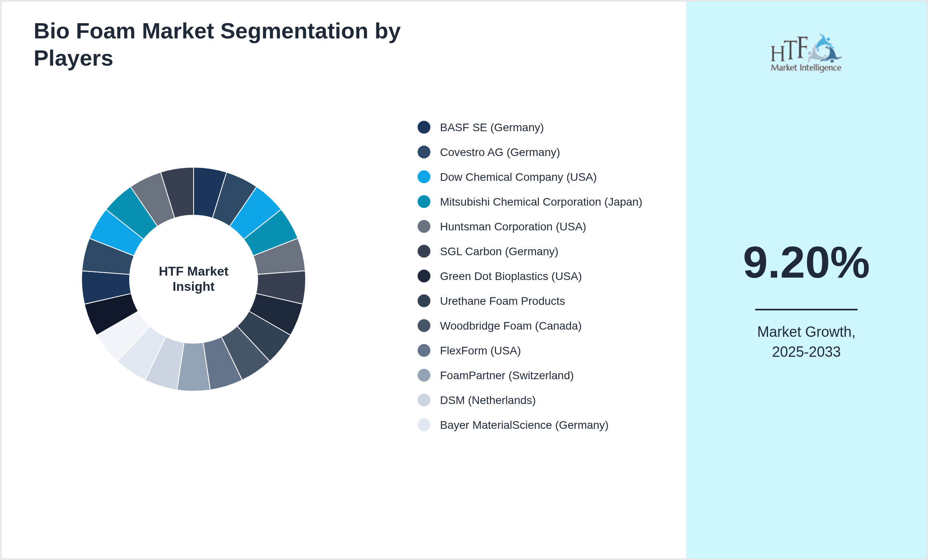Click the FlexForm (USA) legend dot
928x560 pixels.
click(x=424, y=350)
